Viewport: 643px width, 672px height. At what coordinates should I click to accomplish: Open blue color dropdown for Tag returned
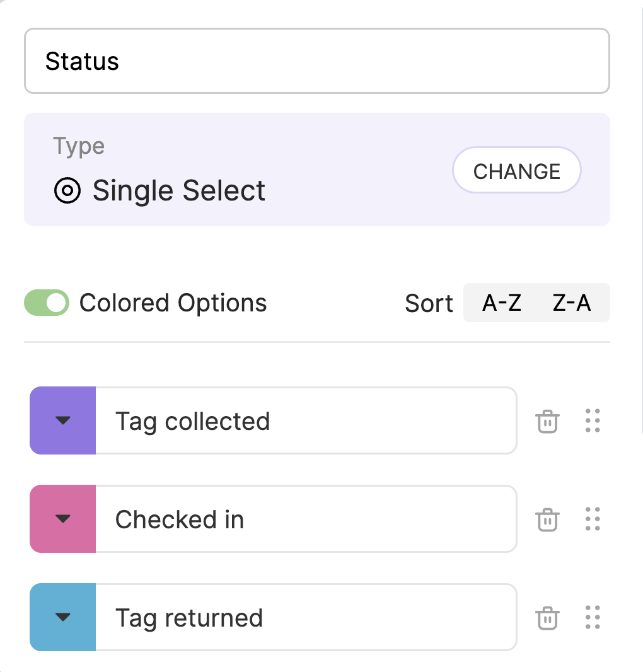(x=62, y=617)
